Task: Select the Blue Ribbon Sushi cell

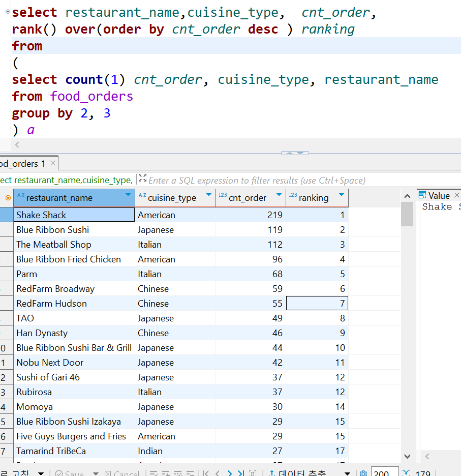Action: click(74, 230)
